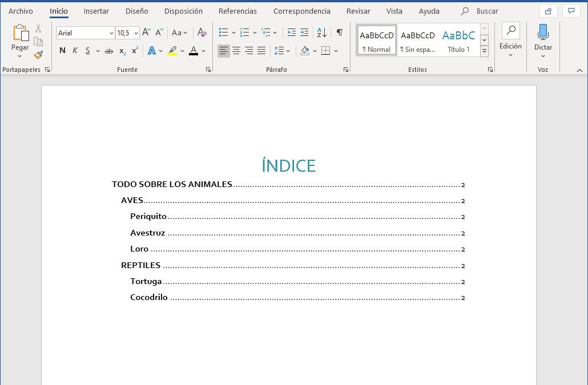Image resolution: width=588 pixels, height=385 pixels.
Task: Toggle italic formatting with K button
Action: click(75, 51)
